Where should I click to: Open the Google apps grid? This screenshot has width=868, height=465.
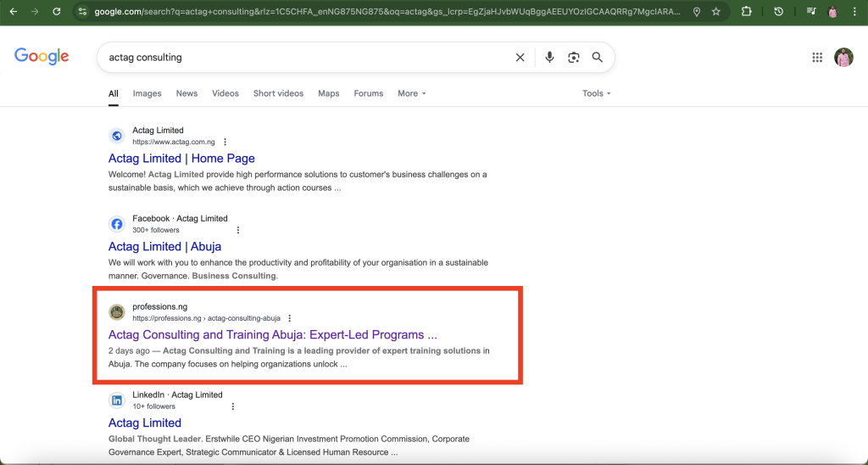(x=817, y=57)
